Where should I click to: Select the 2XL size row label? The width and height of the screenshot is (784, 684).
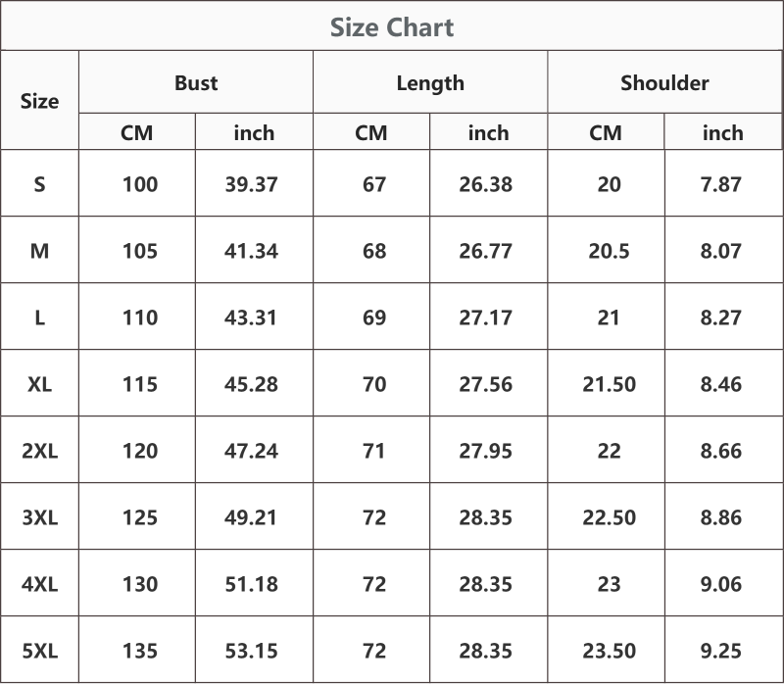[x=39, y=451]
